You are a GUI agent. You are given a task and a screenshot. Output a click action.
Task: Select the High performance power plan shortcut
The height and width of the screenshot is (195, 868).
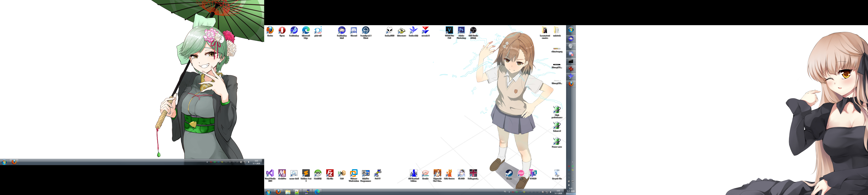[x=557, y=112]
